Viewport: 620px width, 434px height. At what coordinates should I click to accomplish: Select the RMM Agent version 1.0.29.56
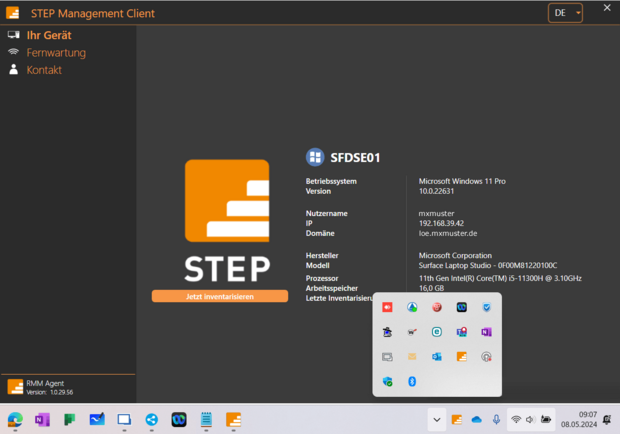point(62,392)
